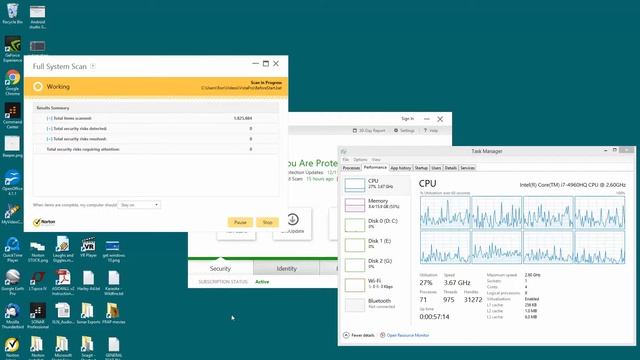Image resolution: width=640 pixels, height=360 pixels.
Task: Launch the OpenOffice desktop shortcut
Action: [12, 183]
